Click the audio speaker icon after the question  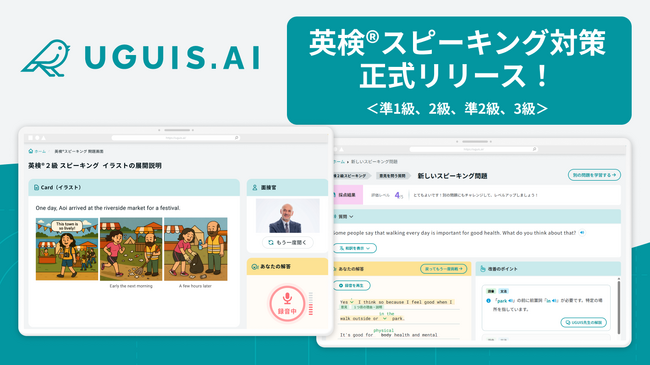click(582, 233)
